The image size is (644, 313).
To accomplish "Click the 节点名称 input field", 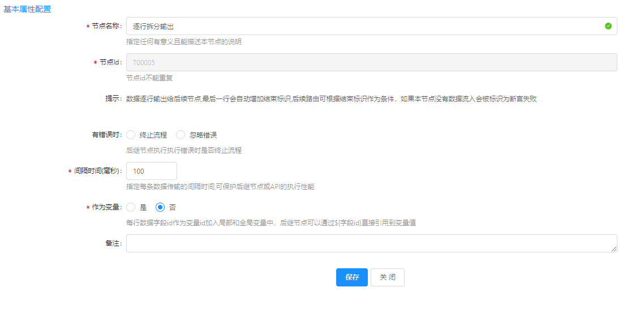I will tap(362, 26).
